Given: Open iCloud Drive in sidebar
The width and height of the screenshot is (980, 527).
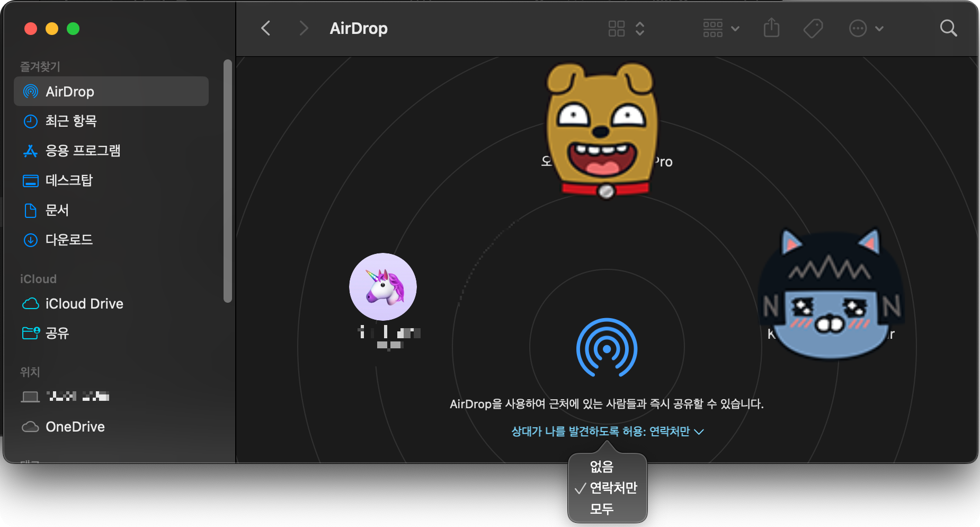Looking at the screenshot, I should pyautogui.click(x=111, y=303).
